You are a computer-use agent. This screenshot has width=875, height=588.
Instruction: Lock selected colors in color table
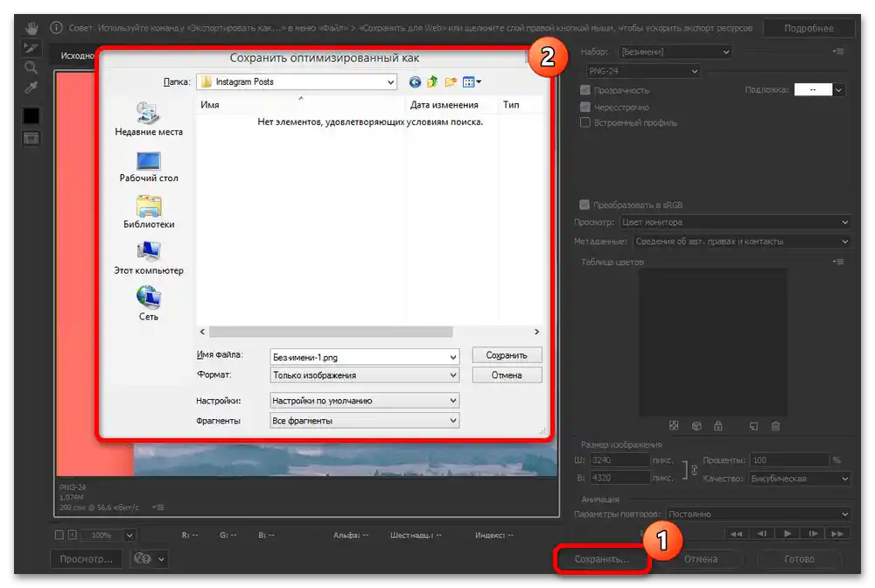point(718,425)
